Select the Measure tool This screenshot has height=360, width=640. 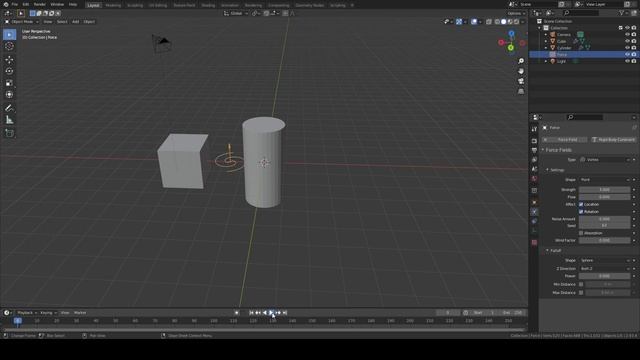(9, 120)
